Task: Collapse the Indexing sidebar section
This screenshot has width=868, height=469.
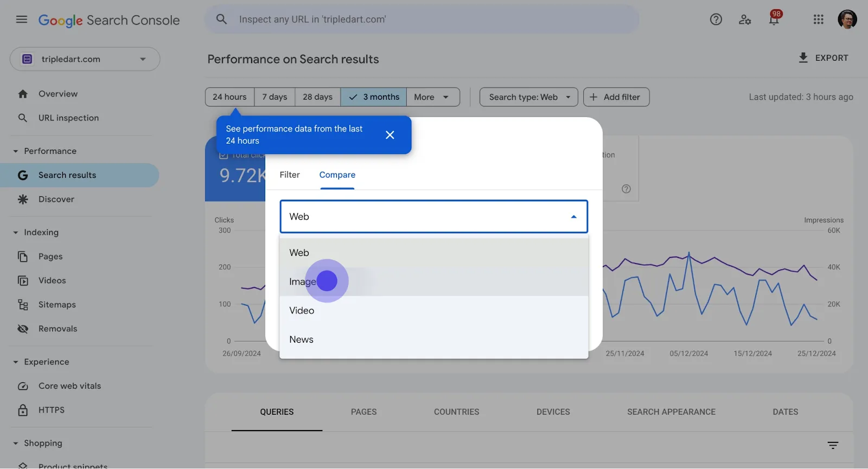Action: pyautogui.click(x=16, y=233)
